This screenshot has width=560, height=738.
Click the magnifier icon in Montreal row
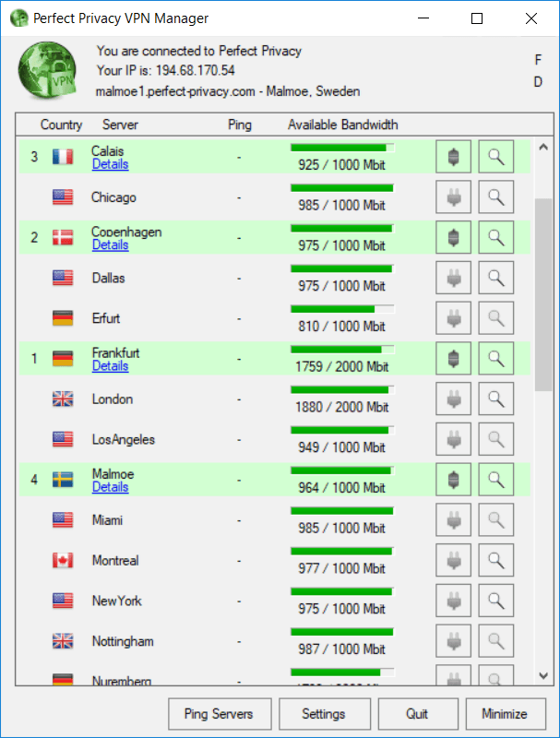[x=496, y=561]
